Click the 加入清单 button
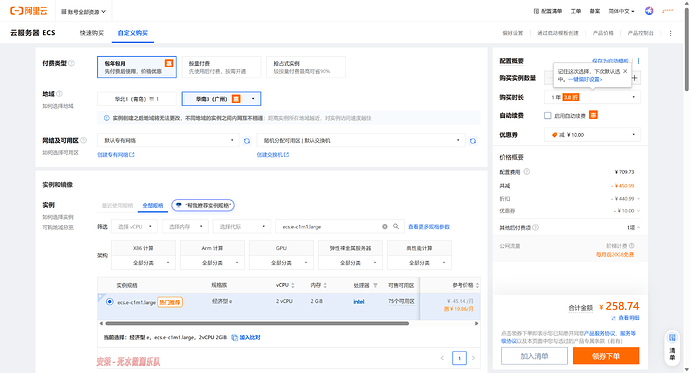The image size is (690, 373). click(x=534, y=356)
